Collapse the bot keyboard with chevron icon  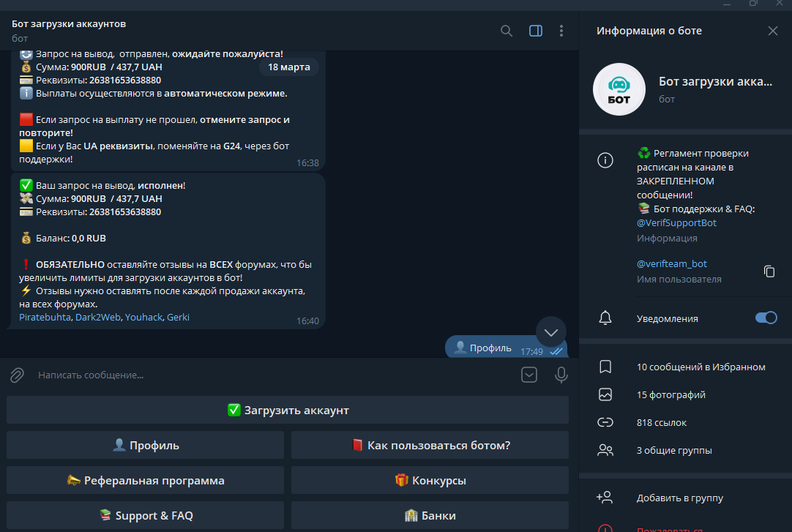coord(529,375)
